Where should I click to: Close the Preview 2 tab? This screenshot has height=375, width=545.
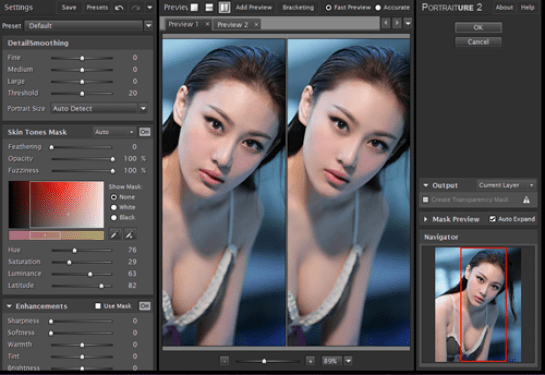(x=256, y=24)
